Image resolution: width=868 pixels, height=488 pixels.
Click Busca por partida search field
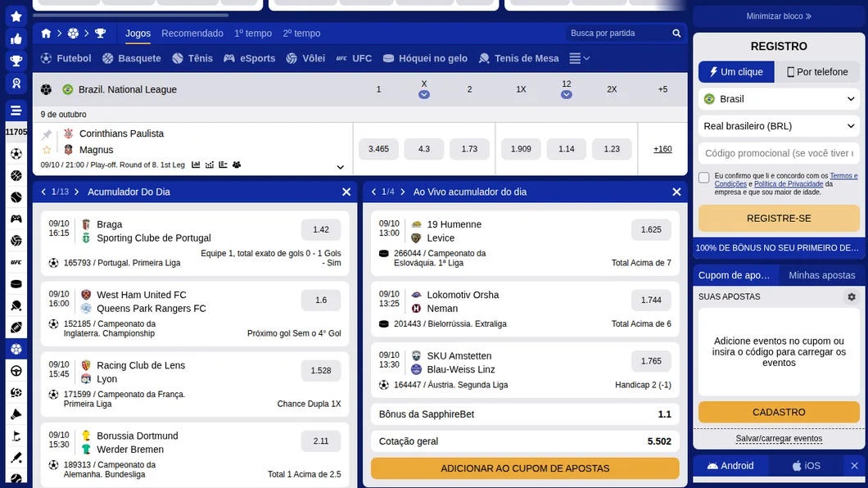(x=620, y=34)
